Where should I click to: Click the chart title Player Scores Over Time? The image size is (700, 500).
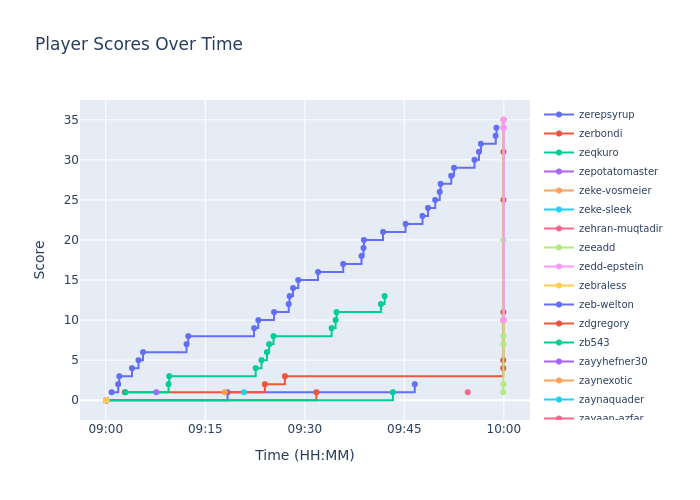(139, 45)
